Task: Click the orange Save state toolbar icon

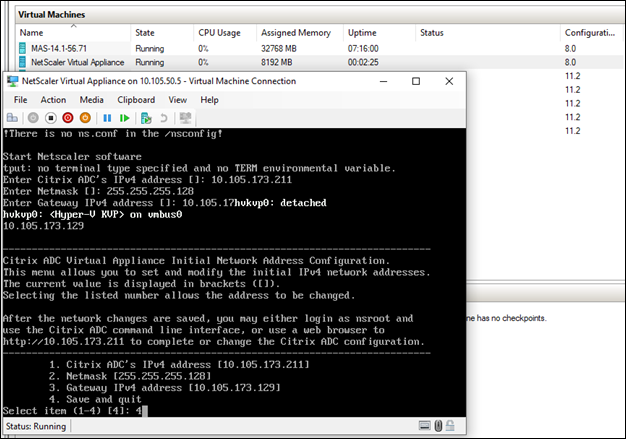Action: click(x=85, y=118)
